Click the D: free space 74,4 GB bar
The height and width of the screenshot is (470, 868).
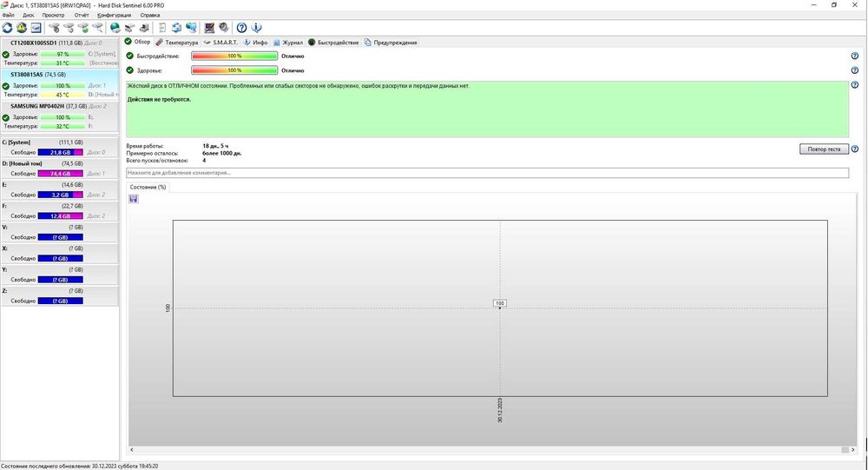point(61,174)
